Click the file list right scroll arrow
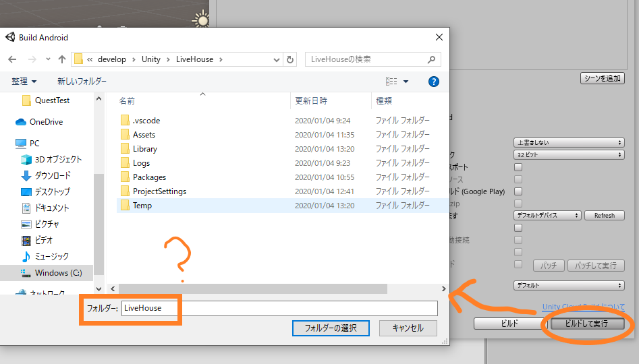639x364 pixels. click(x=443, y=289)
